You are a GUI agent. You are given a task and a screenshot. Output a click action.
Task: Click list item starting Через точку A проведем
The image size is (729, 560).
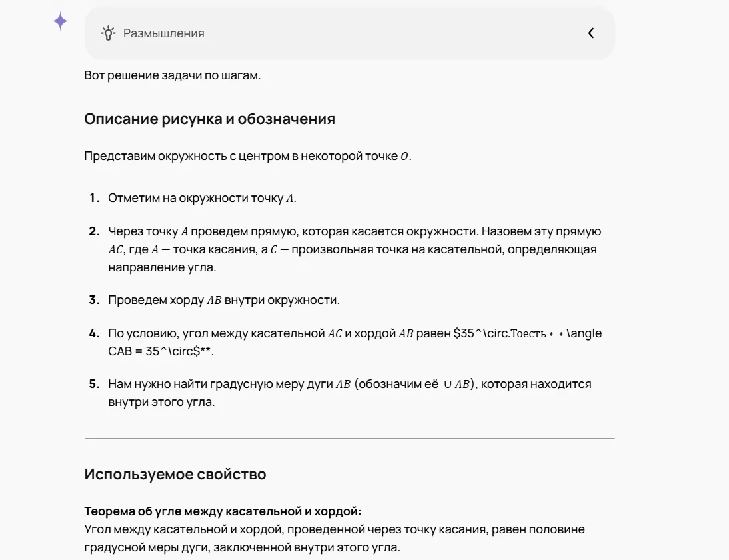click(x=355, y=249)
